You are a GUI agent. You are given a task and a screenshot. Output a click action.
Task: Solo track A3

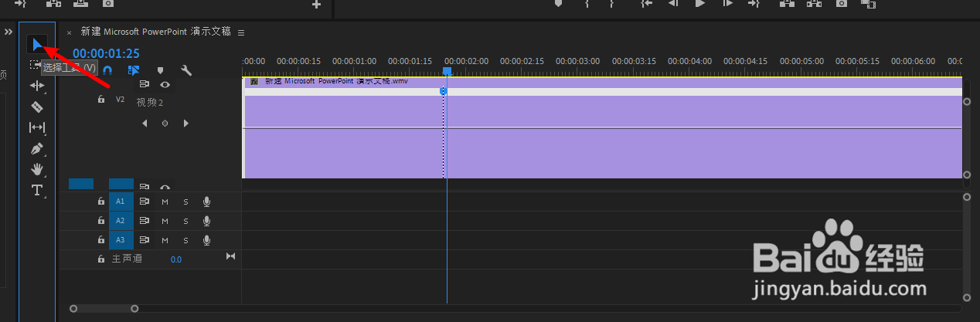pos(185,240)
